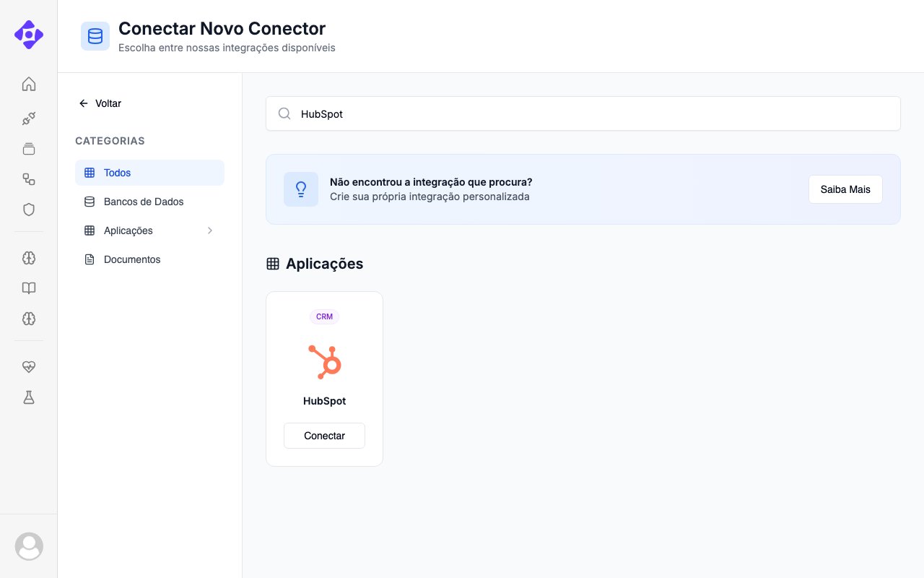Click the CRM tag on the HubSpot card
The width and height of the screenshot is (924, 578).
[x=324, y=316]
